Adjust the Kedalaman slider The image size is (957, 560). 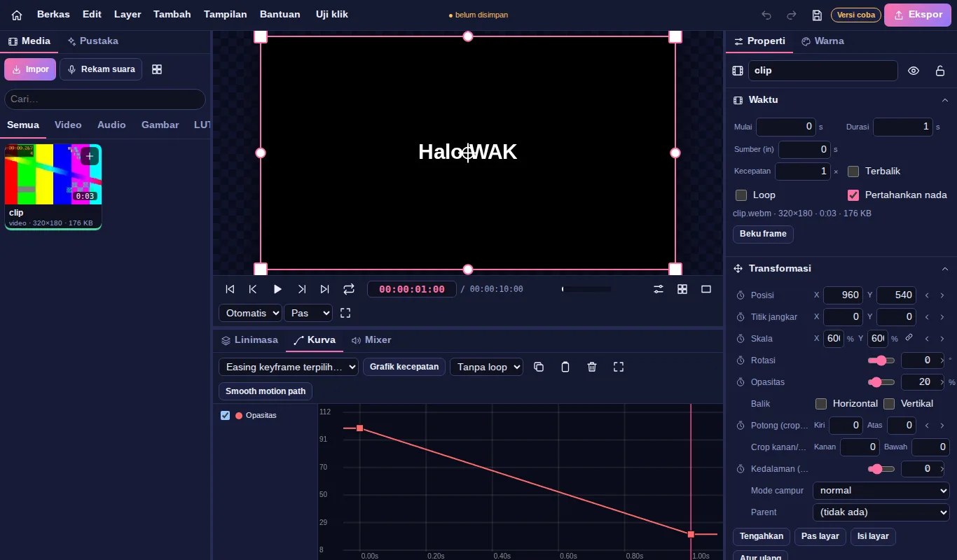[x=881, y=469]
